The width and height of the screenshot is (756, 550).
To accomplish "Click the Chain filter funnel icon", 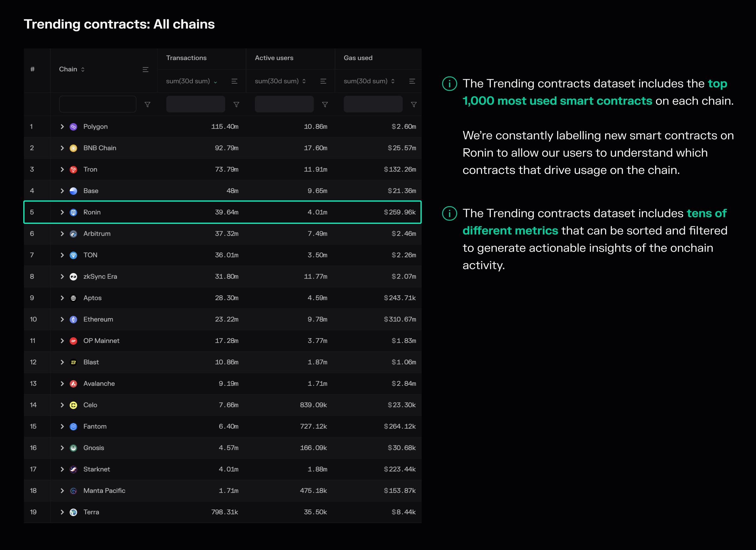I will tap(147, 104).
